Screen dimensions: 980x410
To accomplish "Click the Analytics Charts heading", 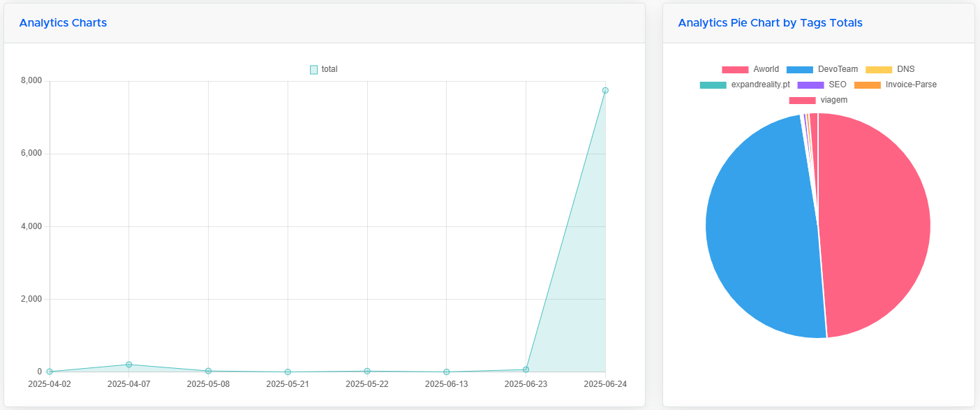I will click(x=63, y=23).
